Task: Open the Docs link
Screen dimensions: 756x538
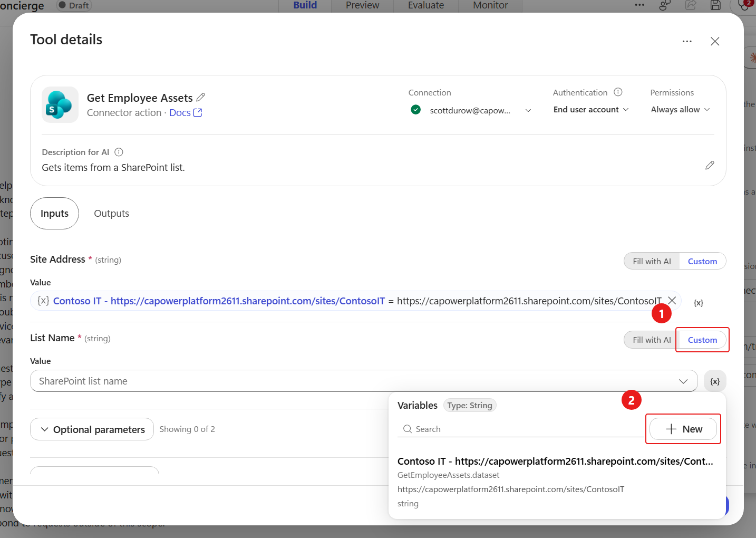Action: (x=186, y=113)
